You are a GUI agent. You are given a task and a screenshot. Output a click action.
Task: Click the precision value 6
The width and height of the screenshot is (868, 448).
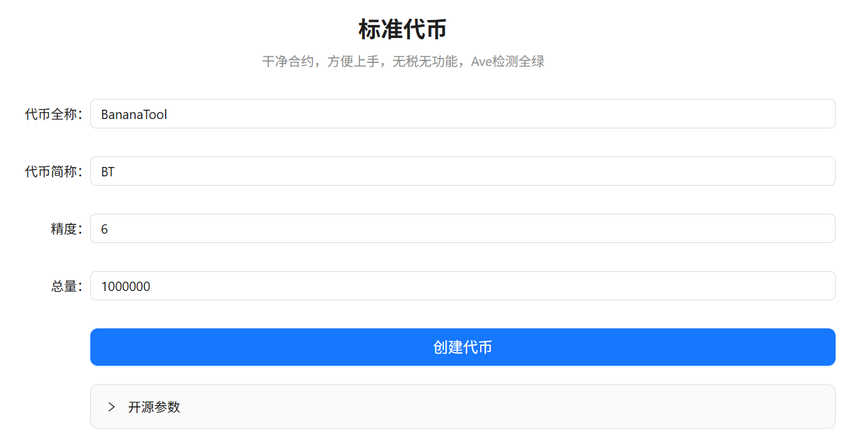coord(105,229)
